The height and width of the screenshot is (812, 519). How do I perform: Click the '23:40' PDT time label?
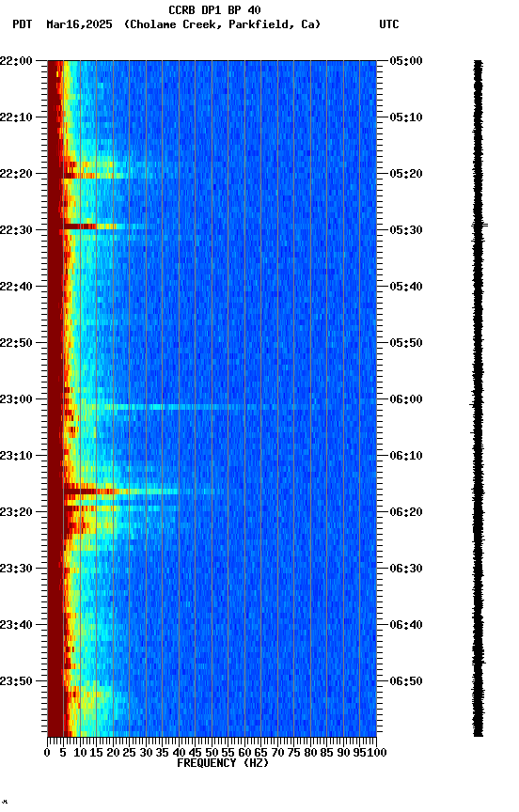16,625
